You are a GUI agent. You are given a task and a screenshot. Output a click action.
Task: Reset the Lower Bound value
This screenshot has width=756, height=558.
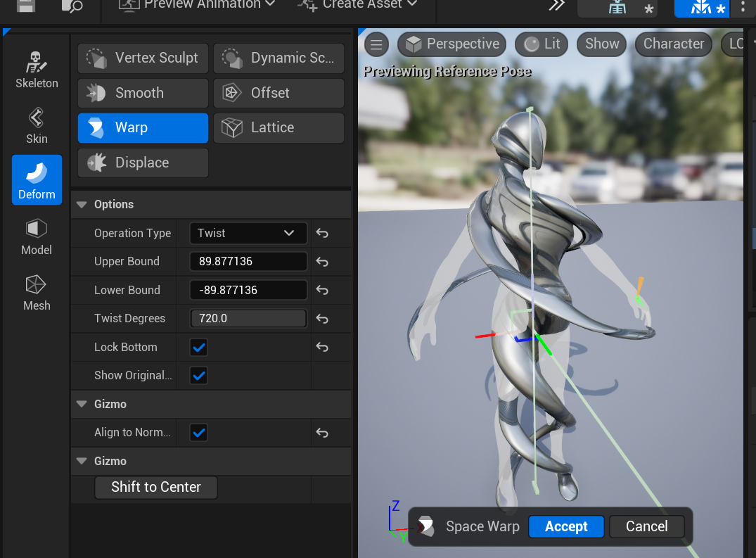coord(322,291)
